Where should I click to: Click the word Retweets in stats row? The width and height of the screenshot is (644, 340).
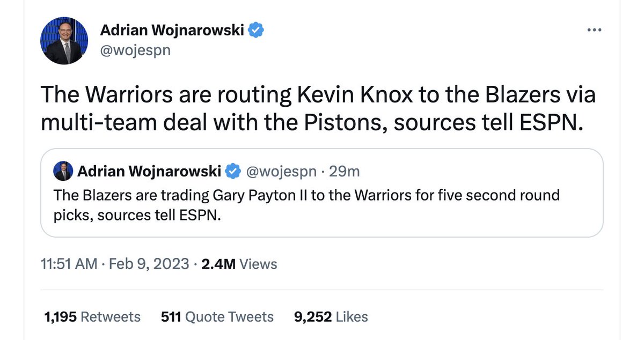coord(111,317)
